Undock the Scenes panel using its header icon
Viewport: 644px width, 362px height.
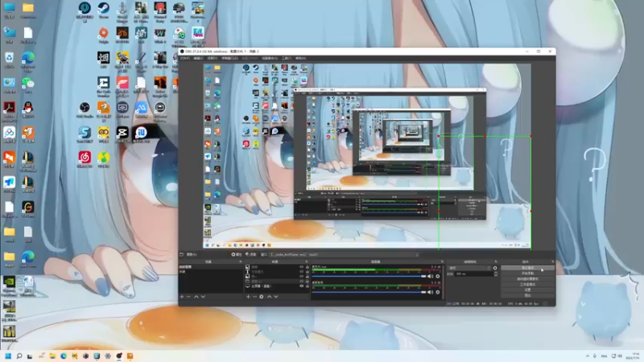click(240, 261)
